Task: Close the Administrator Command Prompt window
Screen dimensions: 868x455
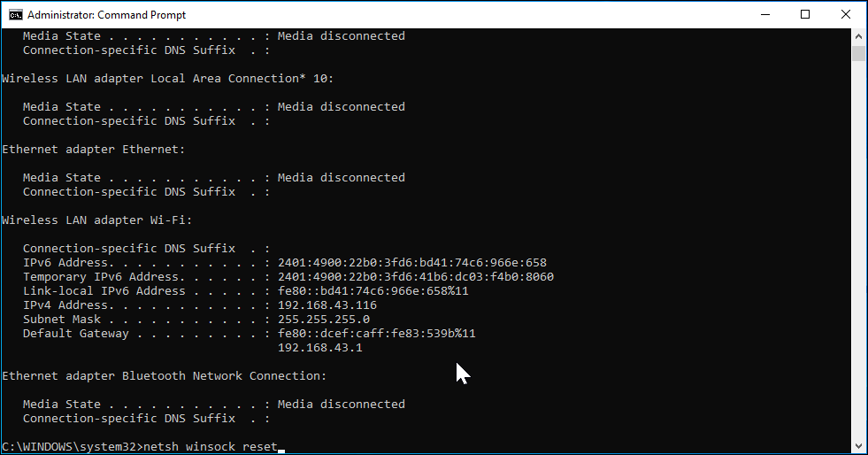Action: coord(845,15)
